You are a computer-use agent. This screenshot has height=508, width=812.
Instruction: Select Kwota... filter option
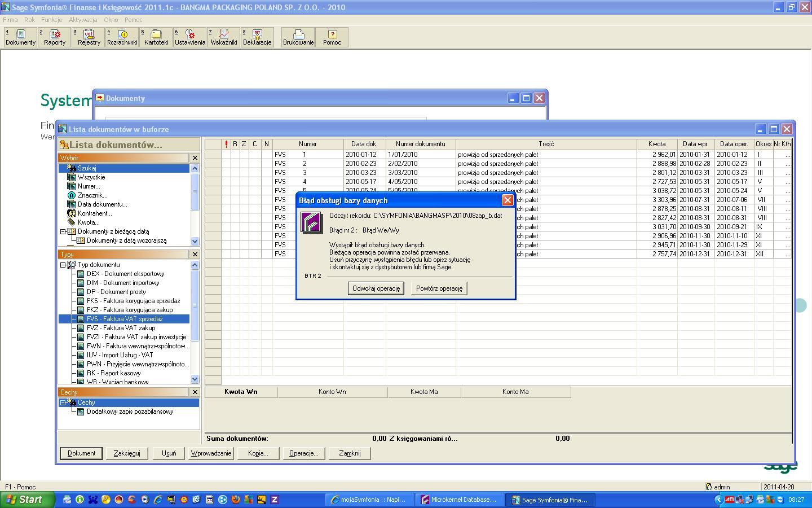click(89, 222)
